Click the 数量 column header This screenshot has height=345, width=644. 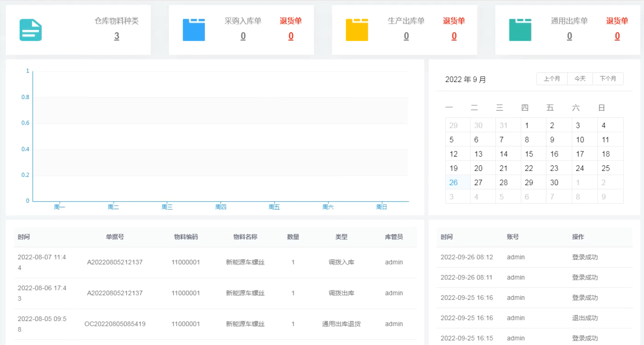click(293, 237)
